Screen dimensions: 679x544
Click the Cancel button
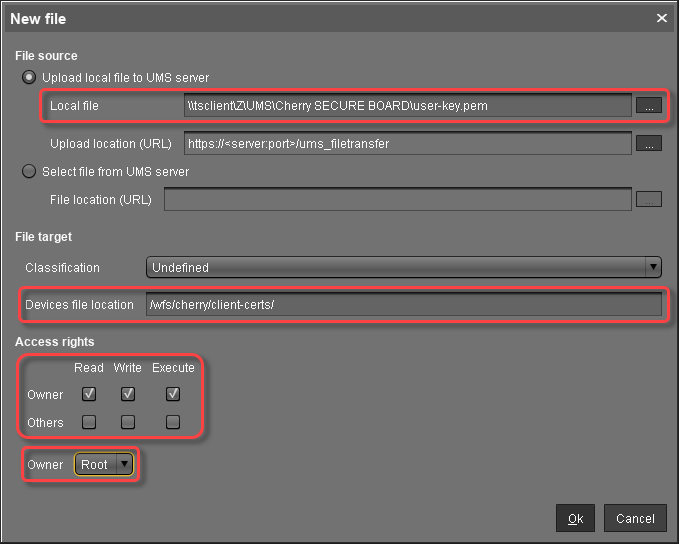(x=635, y=518)
